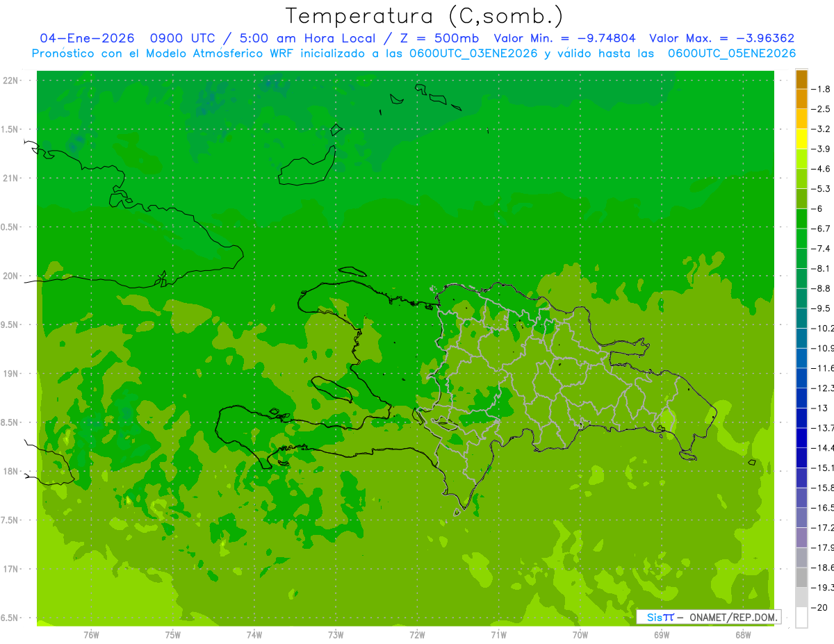Click the '75W' longitude label
Viewport: 834px width, 644px height.
point(173,634)
